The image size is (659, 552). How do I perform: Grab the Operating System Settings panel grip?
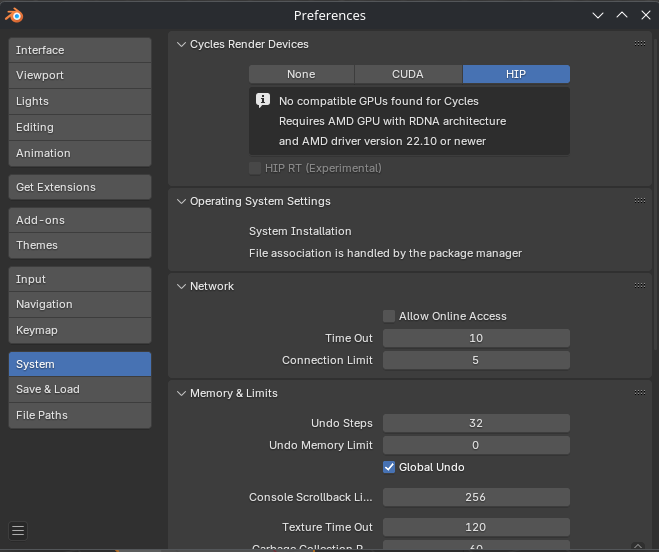pos(640,201)
